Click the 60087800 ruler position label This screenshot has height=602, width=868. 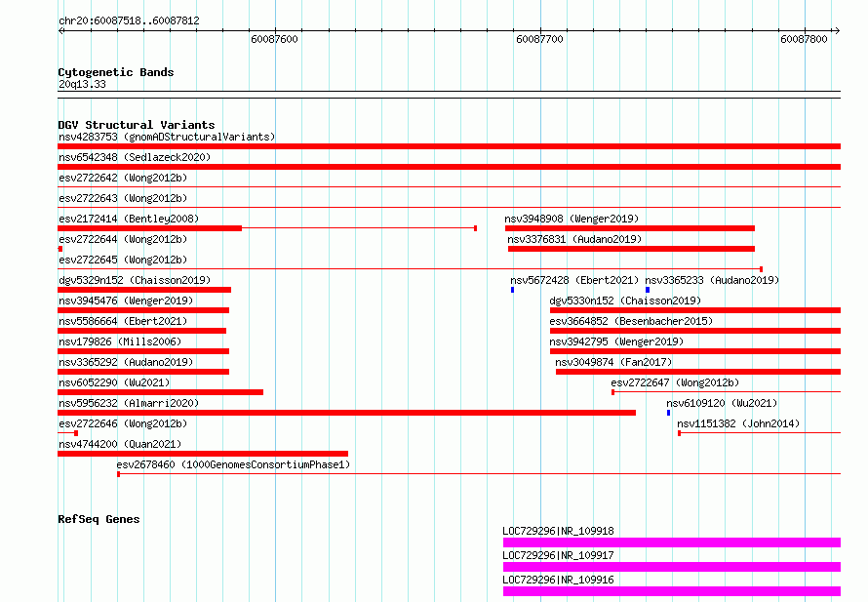pos(804,39)
